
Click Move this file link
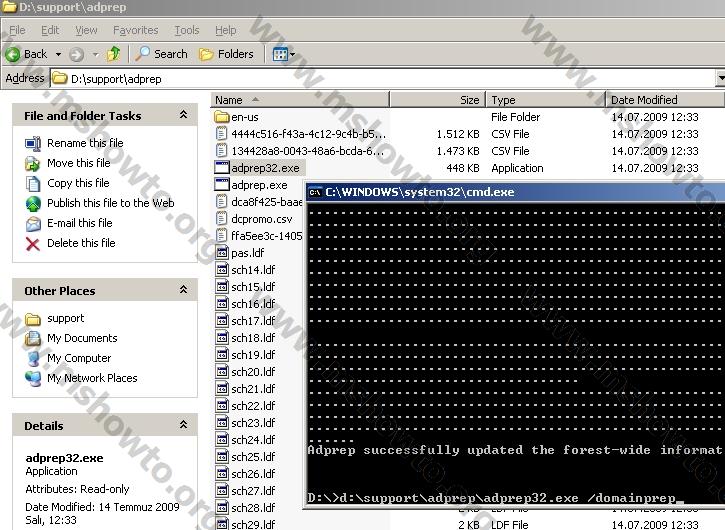point(79,163)
